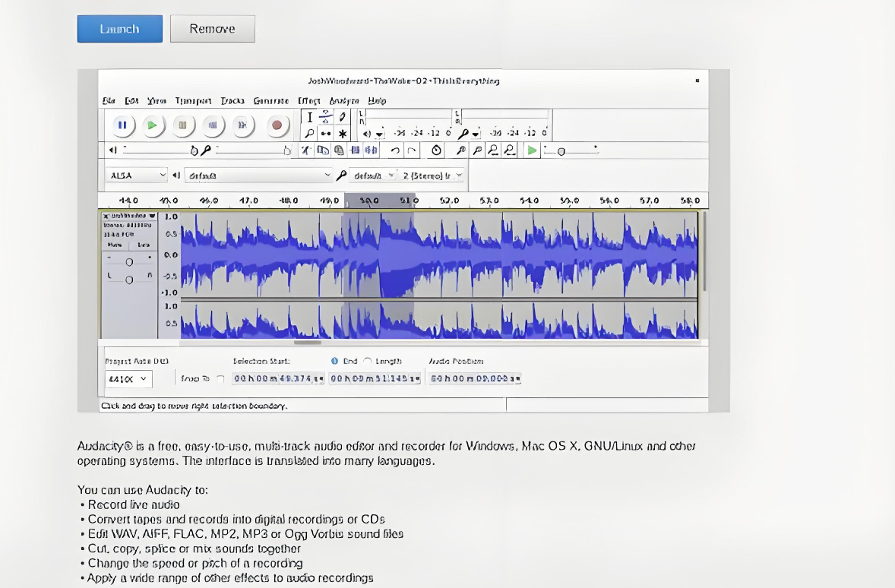895x588 pixels.
Task: Select the Multi-tool asterisk icon
Action: [x=342, y=134]
